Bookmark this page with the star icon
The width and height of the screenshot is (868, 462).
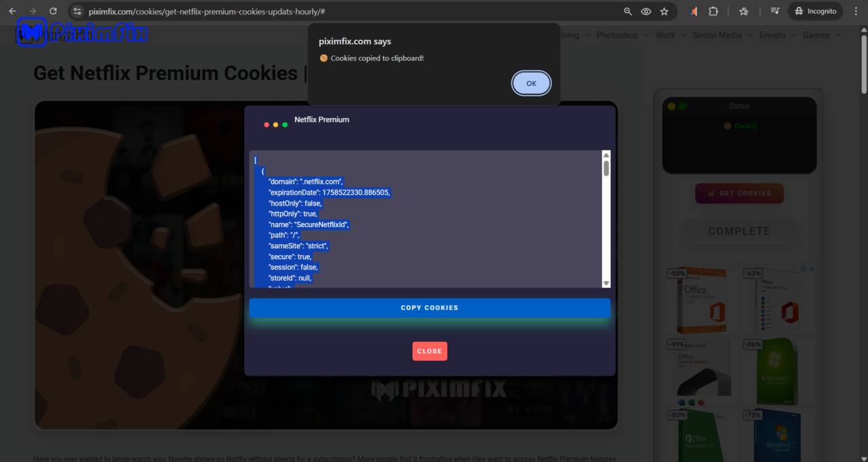point(665,12)
